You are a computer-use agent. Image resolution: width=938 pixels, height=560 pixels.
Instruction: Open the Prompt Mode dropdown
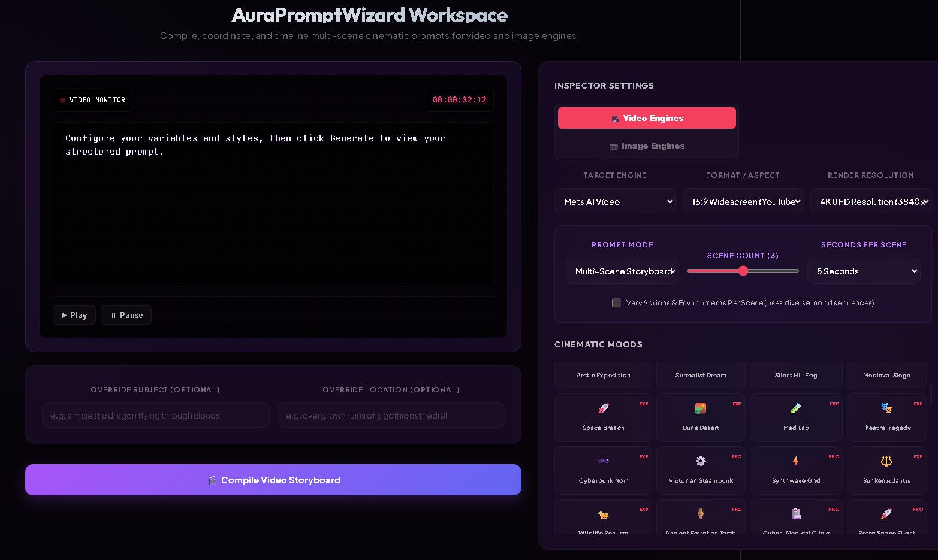[622, 271]
